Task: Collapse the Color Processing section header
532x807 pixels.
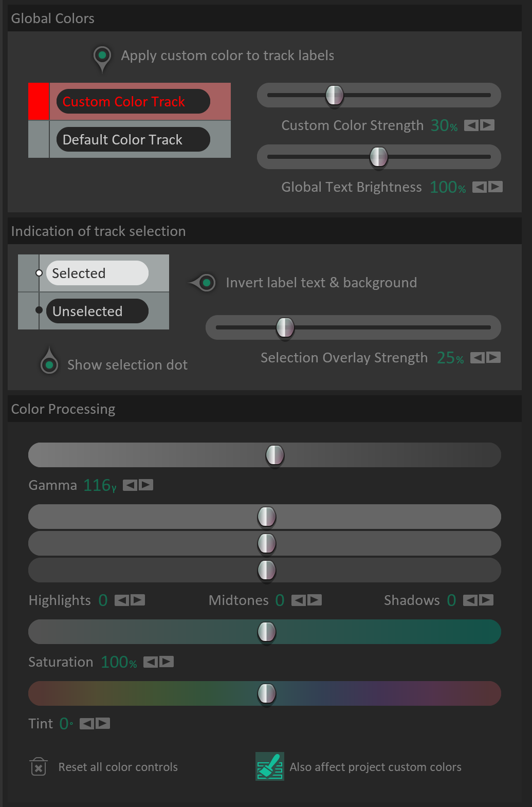Action: click(x=63, y=409)
